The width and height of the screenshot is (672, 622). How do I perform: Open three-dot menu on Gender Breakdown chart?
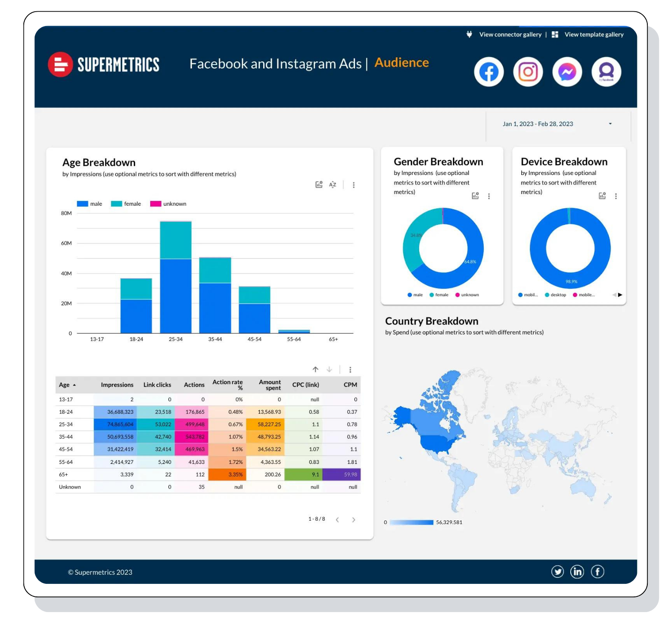coord(489,196)
